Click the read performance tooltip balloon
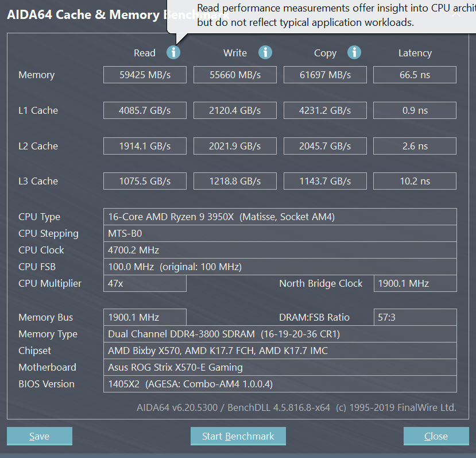Image resolution: width=476 pixels, height=458 pixels. pos(322,17)
